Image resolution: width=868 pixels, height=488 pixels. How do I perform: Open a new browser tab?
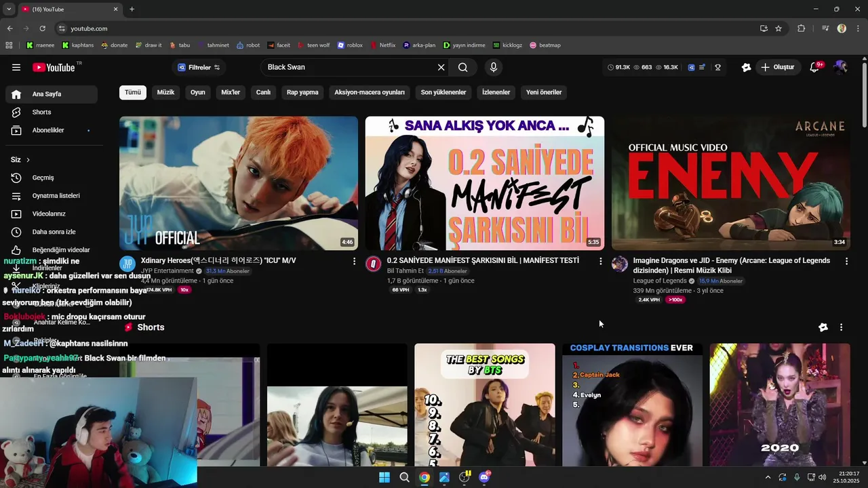point(132,9)
